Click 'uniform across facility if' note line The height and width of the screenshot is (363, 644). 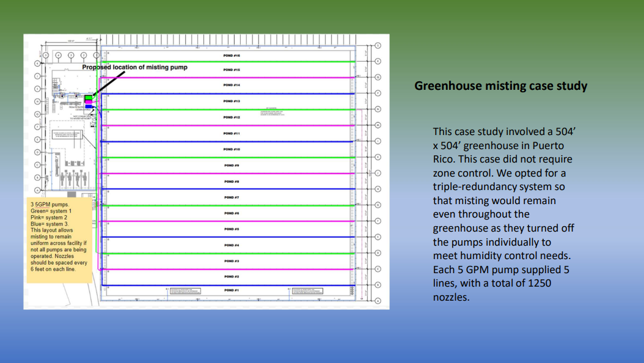pyautogui.click(x=59, y=243)
